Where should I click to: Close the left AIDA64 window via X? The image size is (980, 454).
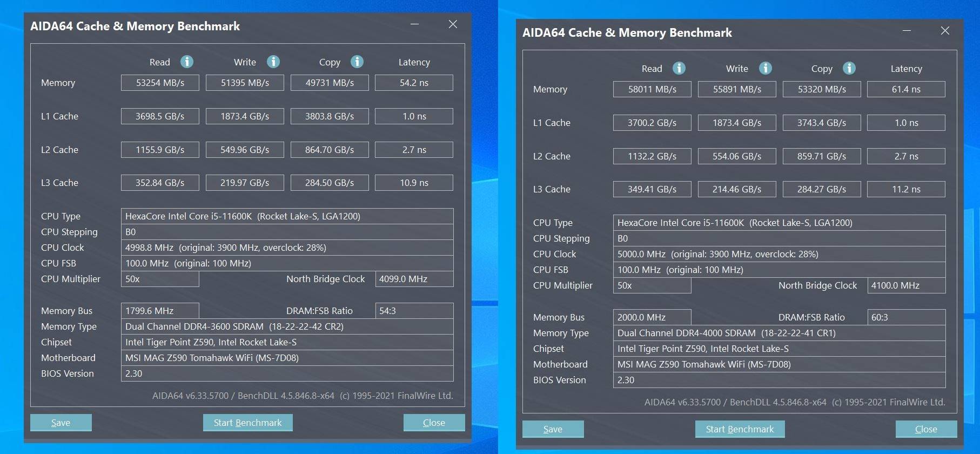(x=453, y=24)
